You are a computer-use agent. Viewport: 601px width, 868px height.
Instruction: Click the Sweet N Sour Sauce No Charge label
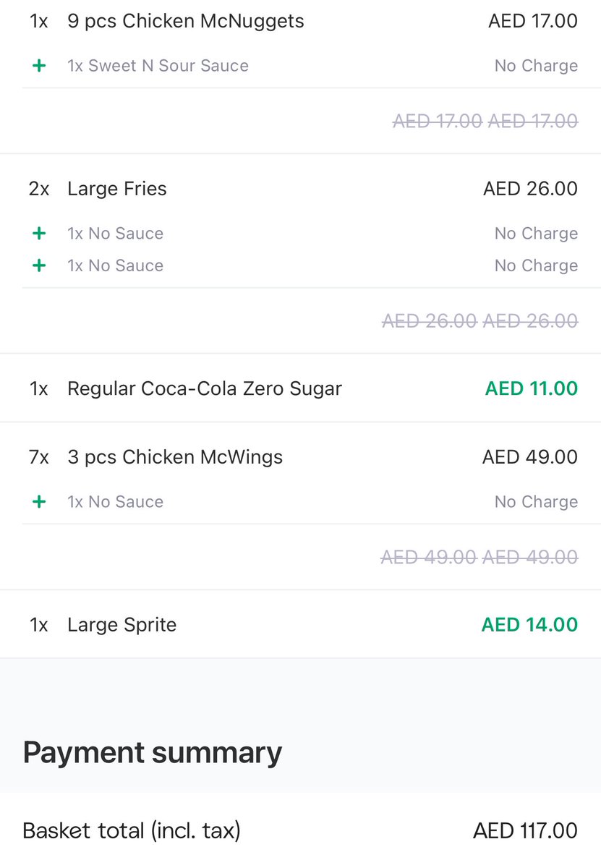click(537, 66)
